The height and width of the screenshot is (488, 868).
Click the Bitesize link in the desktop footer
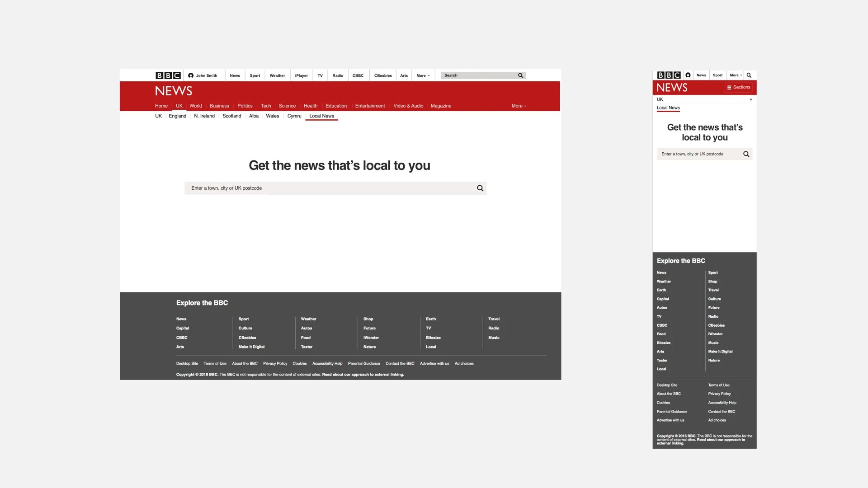pos(433,338)
